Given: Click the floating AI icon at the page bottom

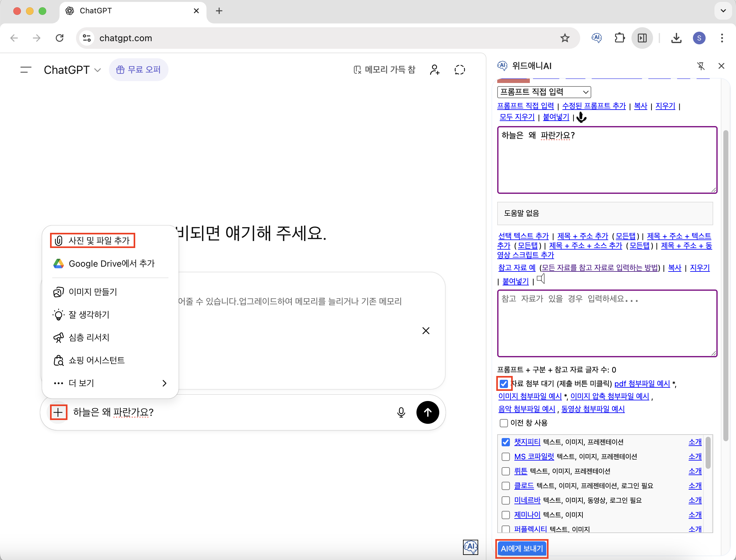Looking at the screenshot, I should click(x=470, y=547).
